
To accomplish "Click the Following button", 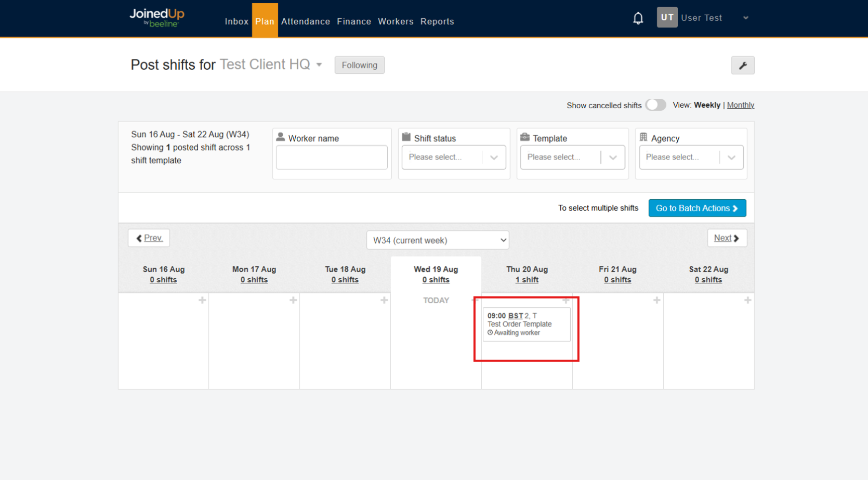I will [x=359, y=65].
